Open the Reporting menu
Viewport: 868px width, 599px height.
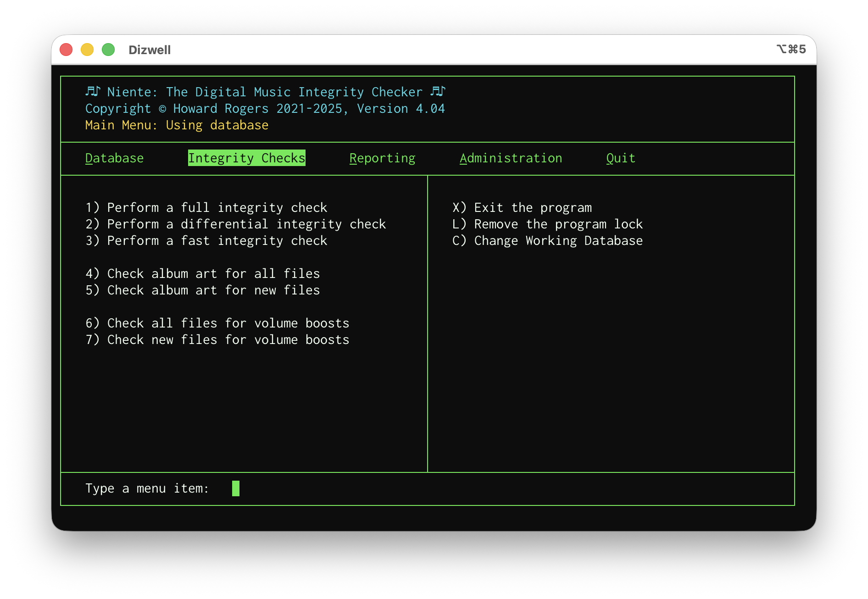click(x=382, y=158)
